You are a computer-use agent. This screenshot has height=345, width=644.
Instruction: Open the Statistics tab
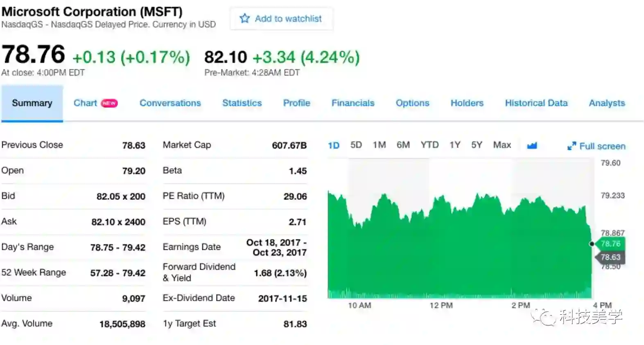[x=242, y=103]
